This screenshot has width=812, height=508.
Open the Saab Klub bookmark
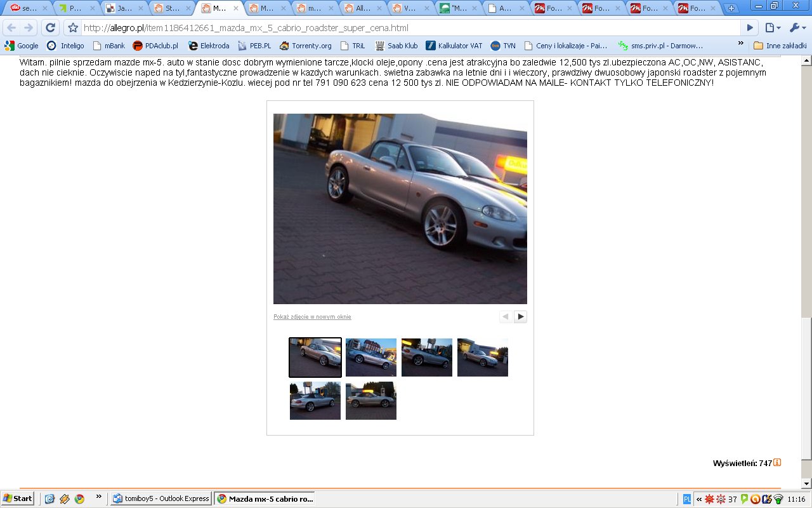(396, 46)
